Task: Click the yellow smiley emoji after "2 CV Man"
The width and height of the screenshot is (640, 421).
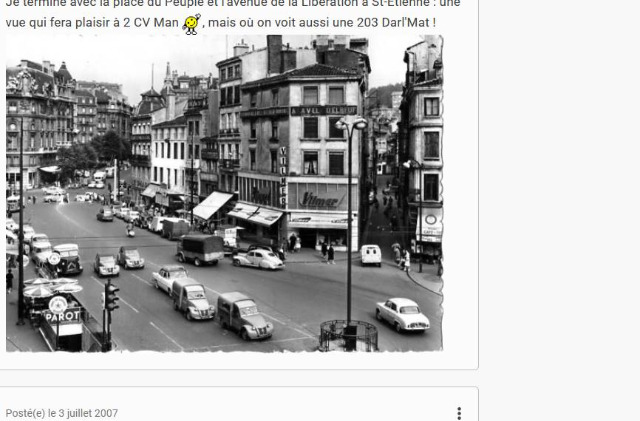Action: click(x=192, y=24)
